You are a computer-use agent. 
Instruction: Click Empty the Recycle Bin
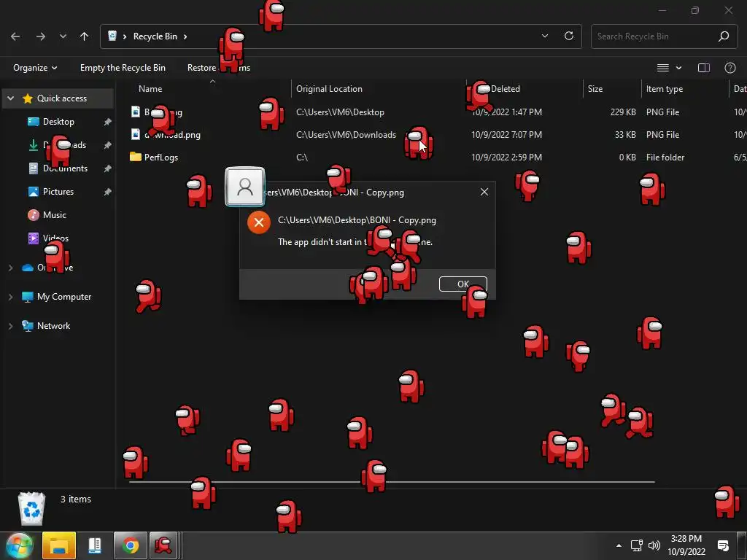click(x=123, y=68)
